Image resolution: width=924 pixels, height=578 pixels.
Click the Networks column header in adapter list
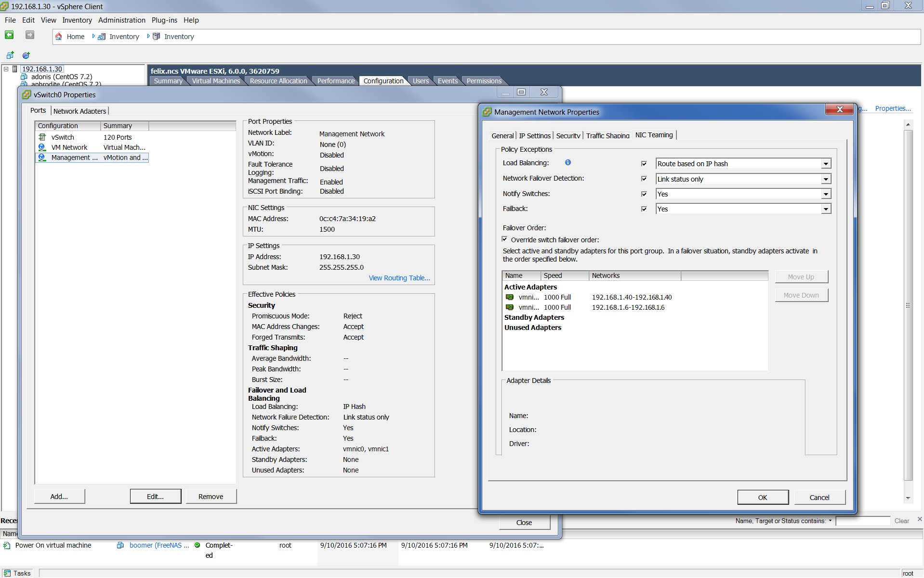pos(635,276)
